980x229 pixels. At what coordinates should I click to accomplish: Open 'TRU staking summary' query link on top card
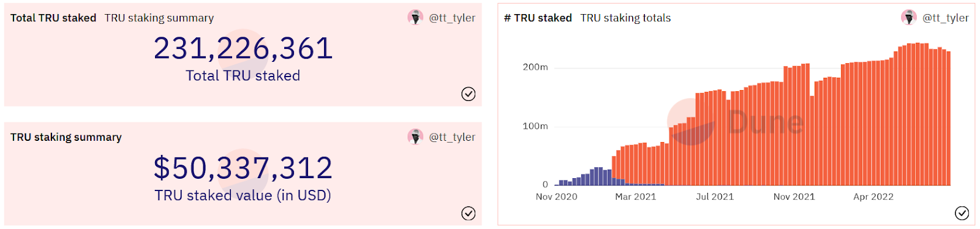159,18
